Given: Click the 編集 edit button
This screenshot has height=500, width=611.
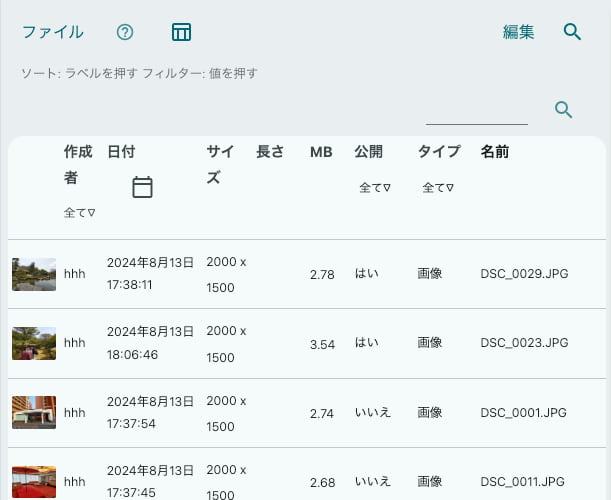Looking at the screenshot, I should tap(518, 32).
